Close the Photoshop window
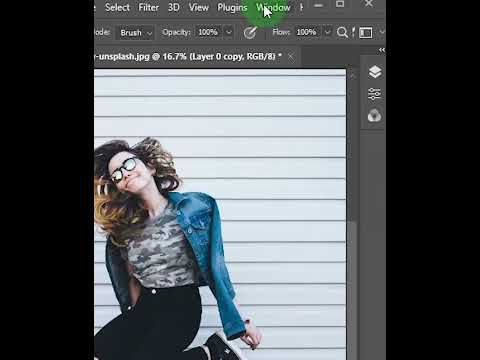Image resolution: width=480 pixels, height=360 pixels. [369, 4]
